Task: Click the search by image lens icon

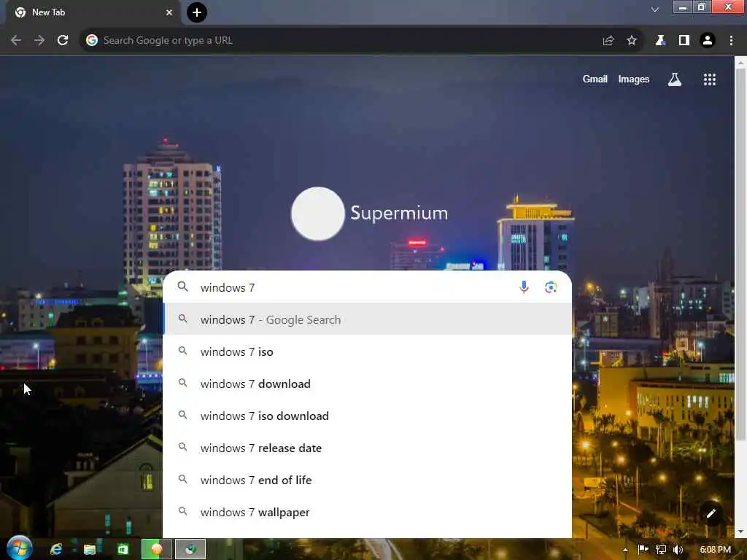Action: [551, 287]
